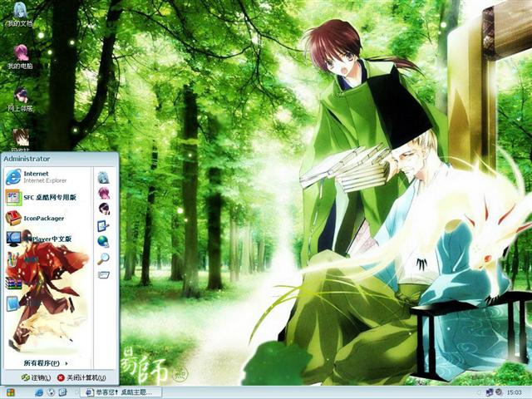The width and height of the screenshot is (532, 399).
Task: Open the 网上邻居 desktop icon
Action: [x=20, y=100]
